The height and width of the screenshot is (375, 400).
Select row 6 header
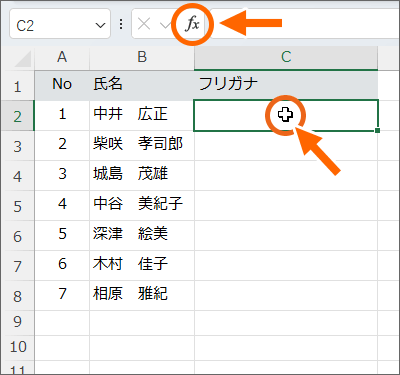(x=17, y=236)
